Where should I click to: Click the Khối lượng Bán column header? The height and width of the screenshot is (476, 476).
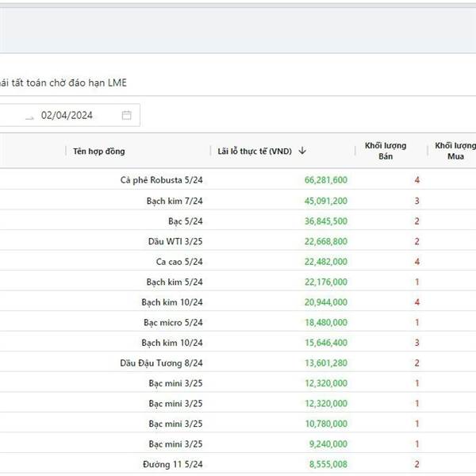386,151
